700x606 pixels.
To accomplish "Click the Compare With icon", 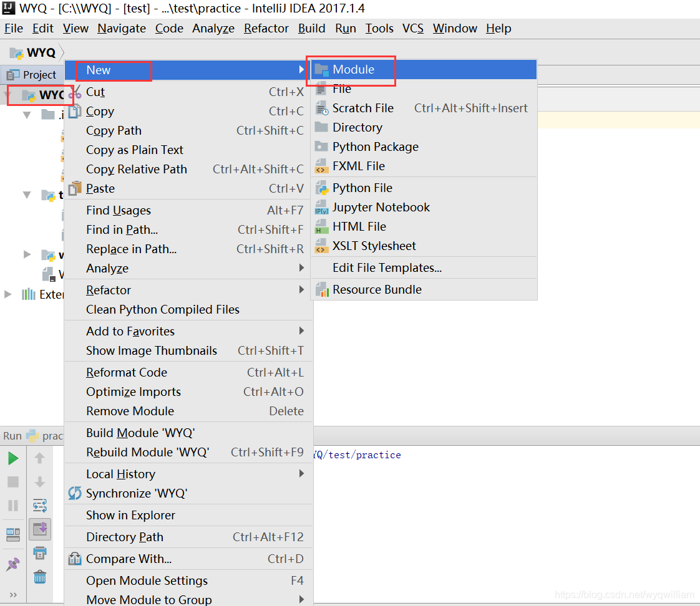I will tap(75, 559).
